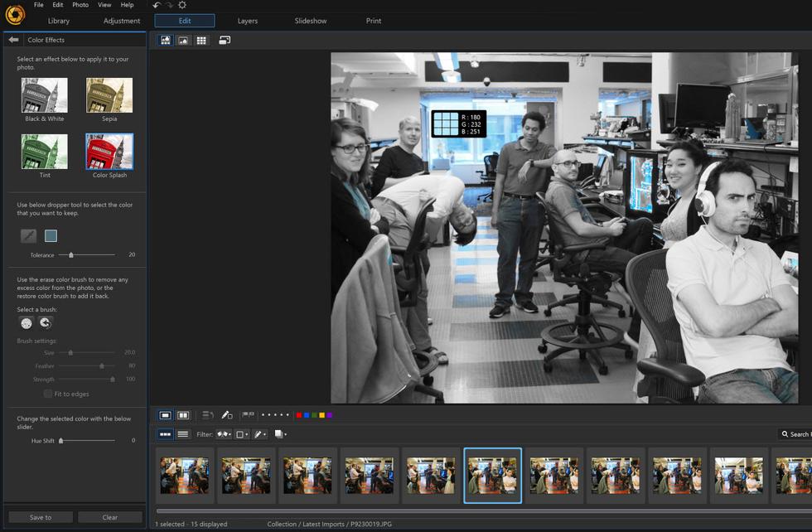Apply the Tint effect
This screenshot has height=532, width=812.
tap(45, 152)
